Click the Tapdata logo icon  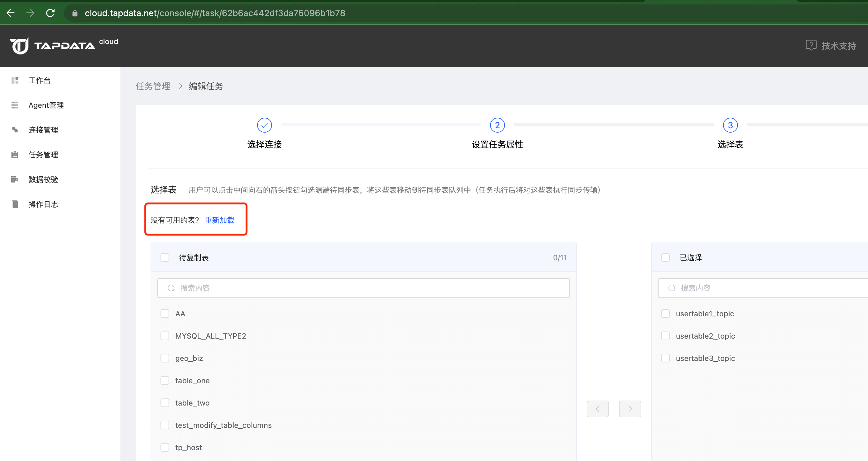pyautogui.click(x=19, y=46)
